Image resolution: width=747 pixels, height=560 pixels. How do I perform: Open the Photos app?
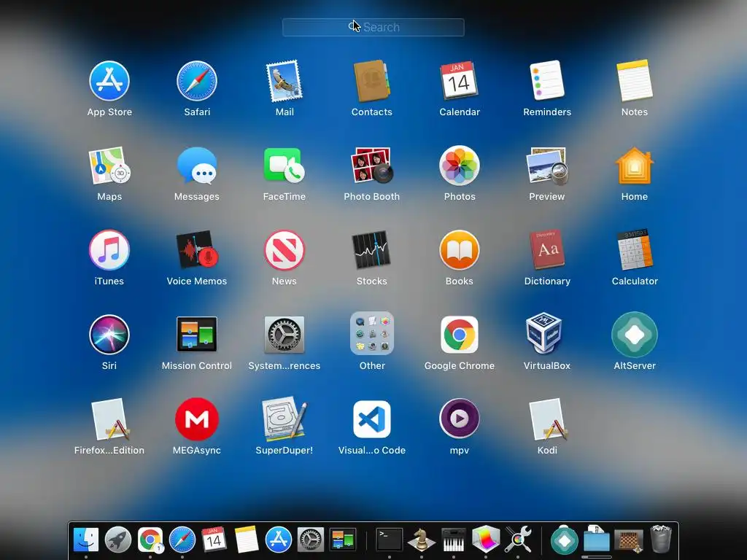(x=460, y=166)
